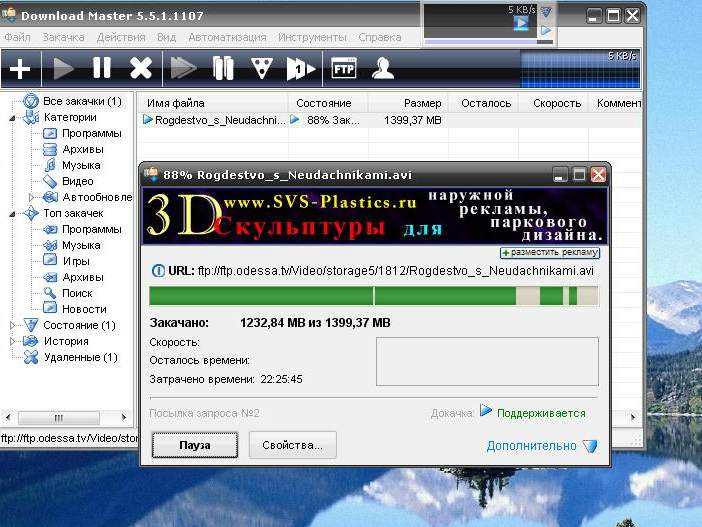This screenshot has height=527, width=702.
Task: Click the SVS-Plastics advertising banner
Action: pos(375,216)
